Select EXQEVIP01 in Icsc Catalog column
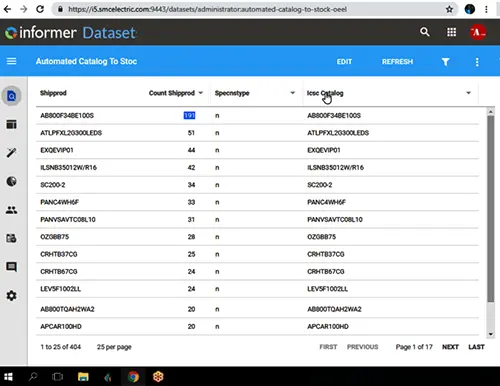The width and height of the screenshot is (500, 386). click(x=324, y=150)
